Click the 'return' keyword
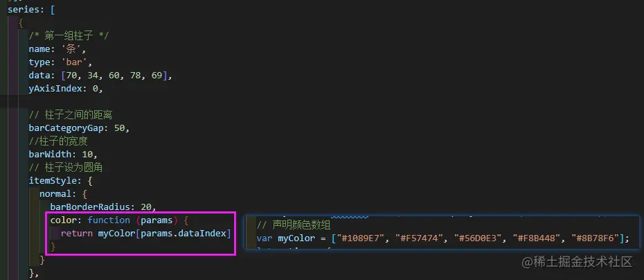 pyautogui.click(x=77, y=233)
